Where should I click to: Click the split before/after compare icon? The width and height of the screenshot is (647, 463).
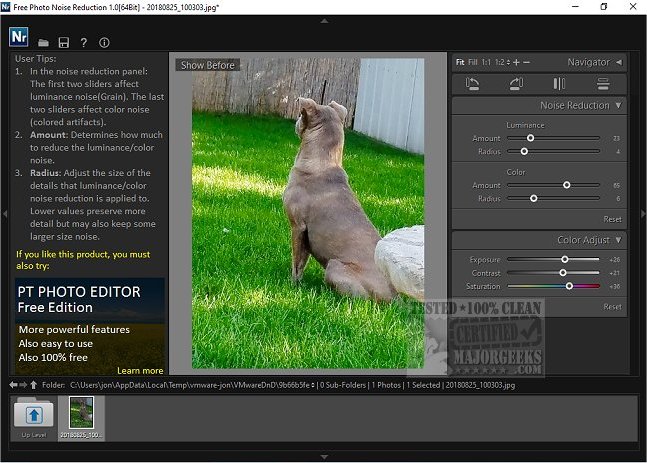pyautogui.click(x=560, y=84)
